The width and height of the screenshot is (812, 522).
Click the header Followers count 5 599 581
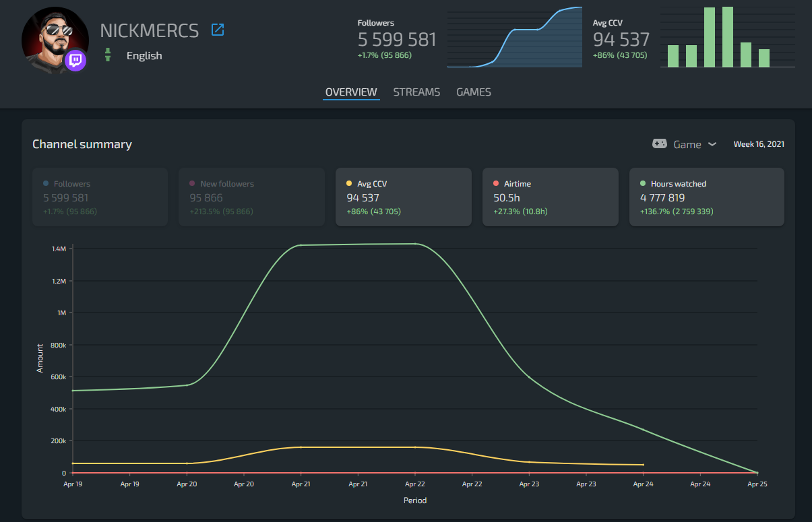(397, 40)
